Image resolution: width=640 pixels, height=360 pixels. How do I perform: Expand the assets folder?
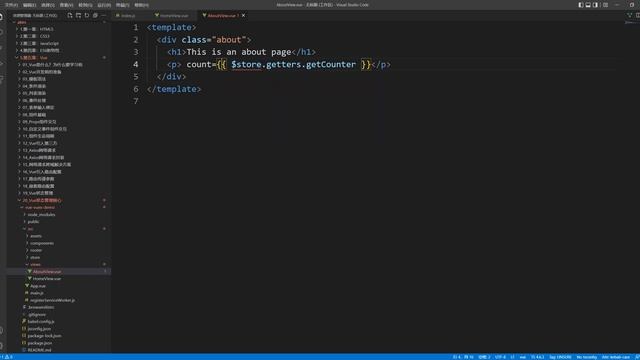coord(58,236)
